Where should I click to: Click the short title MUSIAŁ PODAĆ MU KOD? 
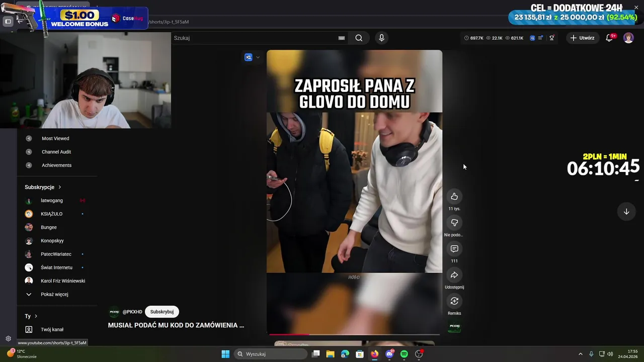click(x=176, y=325)
